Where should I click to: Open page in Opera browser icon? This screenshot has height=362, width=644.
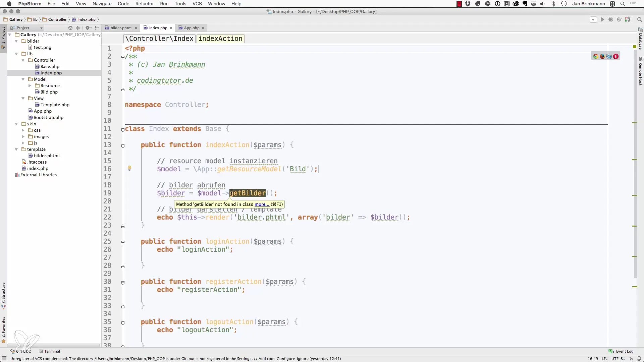616,56
